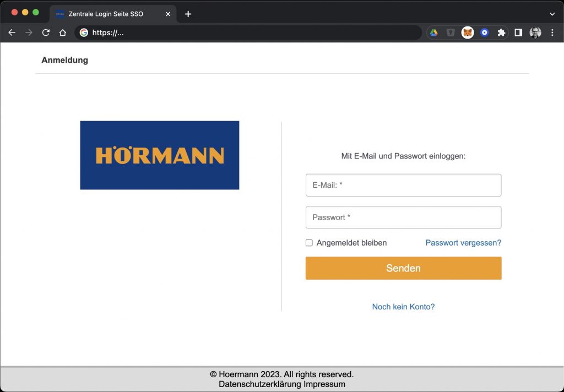564x392 pixels.
Task: Select the Zentrale Login Seite SSO tab
Action: [x=106, y=14]
